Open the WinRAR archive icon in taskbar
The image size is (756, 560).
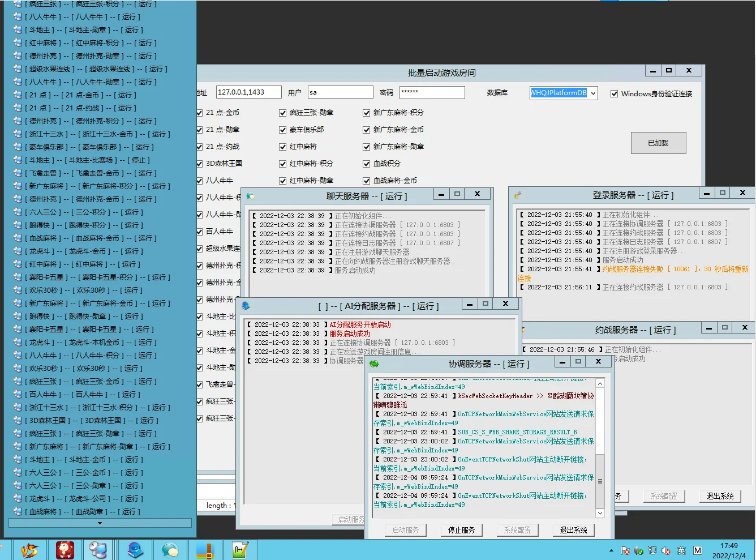pyautogui.click(x=205, y=550)
